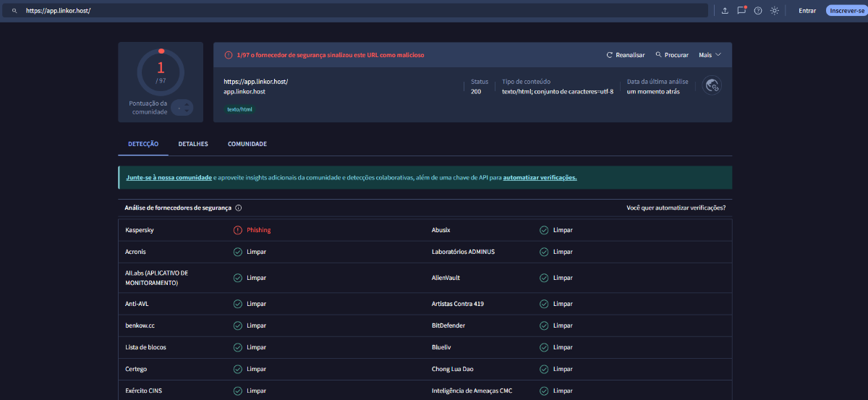Click the Reanalisar button

coord(626,55)
